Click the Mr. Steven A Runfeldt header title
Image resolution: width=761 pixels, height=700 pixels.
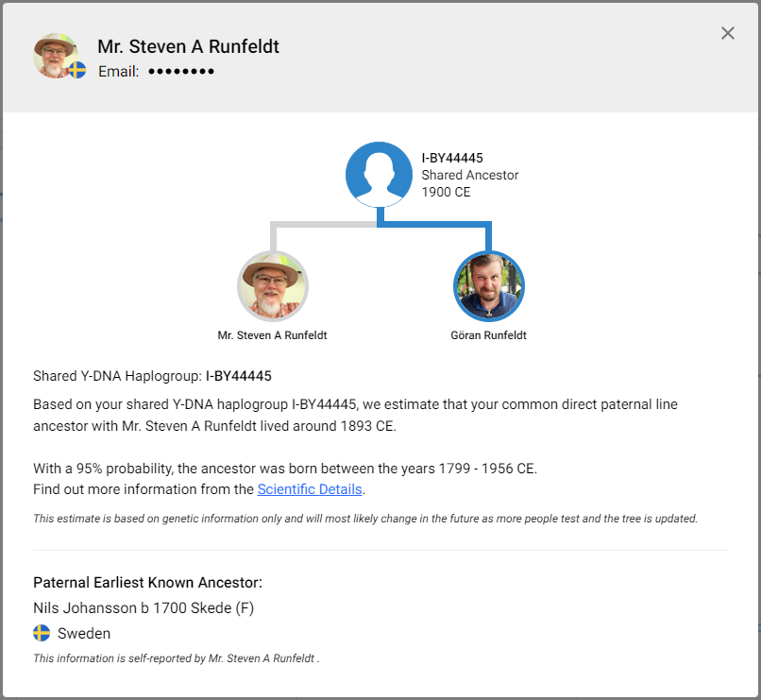tap(188, 46)
